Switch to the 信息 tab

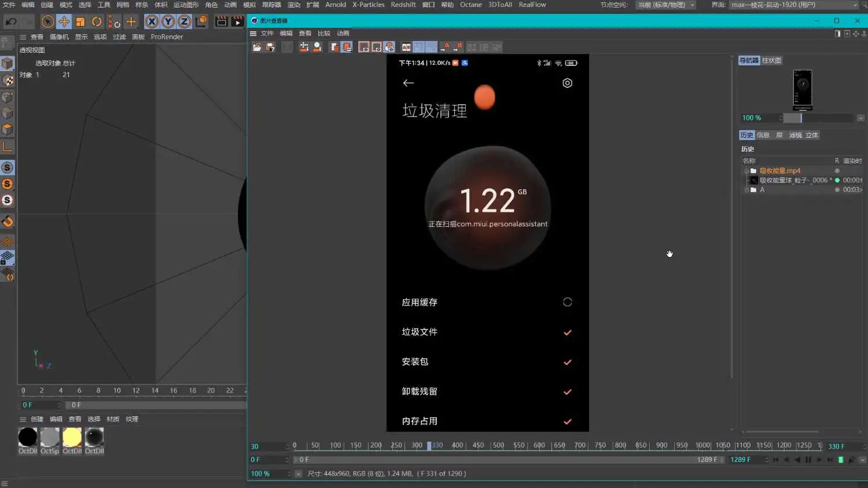[763, 135]
